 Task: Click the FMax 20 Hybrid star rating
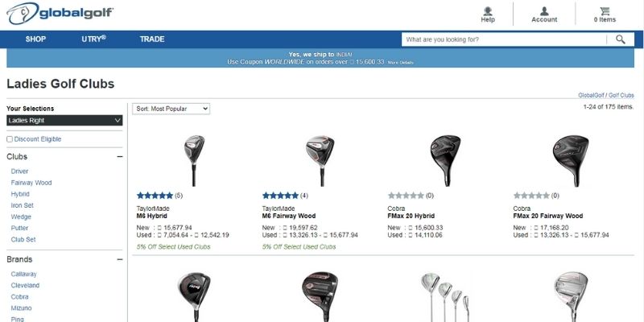click(406, 196)
